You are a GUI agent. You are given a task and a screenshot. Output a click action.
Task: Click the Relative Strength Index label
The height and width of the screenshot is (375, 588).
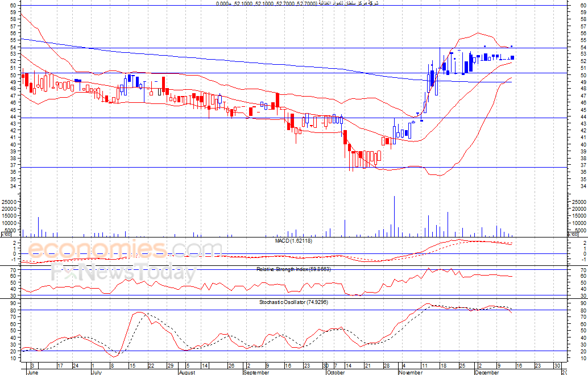pyautogui.click(x=293, y=269)
